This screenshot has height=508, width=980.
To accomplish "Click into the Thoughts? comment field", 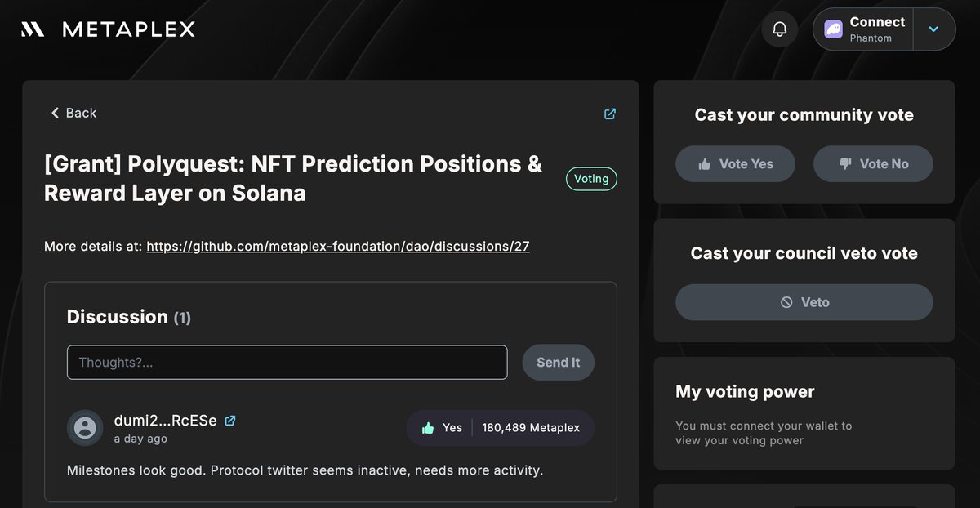I will 287,363.
